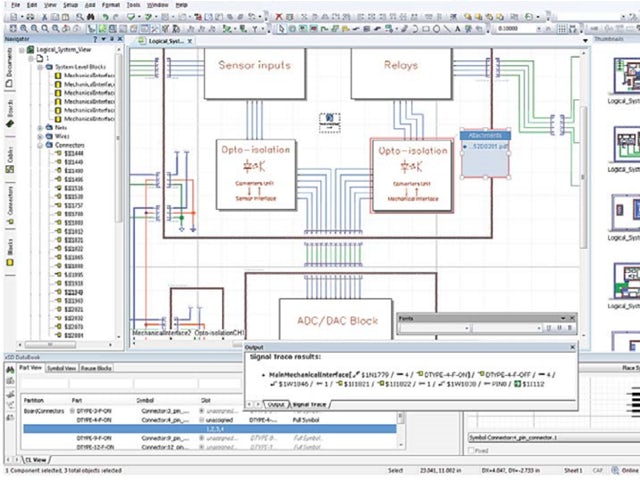Click the Cut scissors icon
Image resolution: width=640 pixels, height=480 pixels.
(44, 17)
